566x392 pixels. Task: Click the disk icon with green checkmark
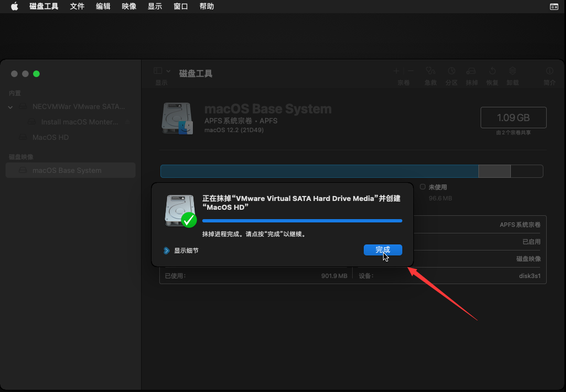tap(180, 211)
